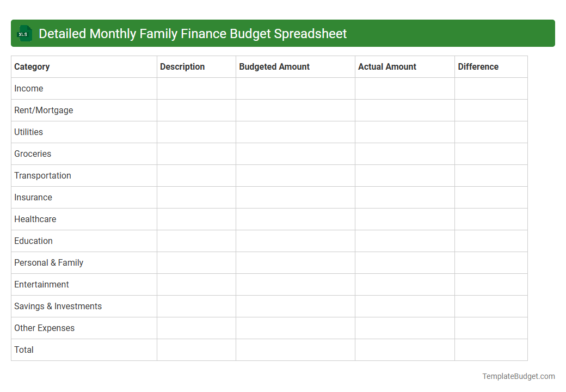The image size is (566, 392).
Task: Select the Healthcare row
Action: [35, 219]
